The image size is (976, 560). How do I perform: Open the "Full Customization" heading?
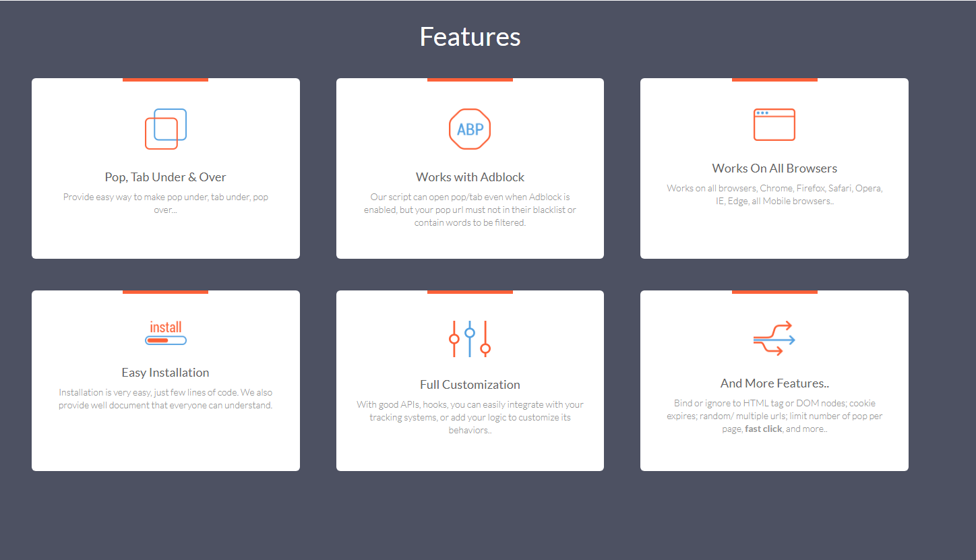[470, 385]
